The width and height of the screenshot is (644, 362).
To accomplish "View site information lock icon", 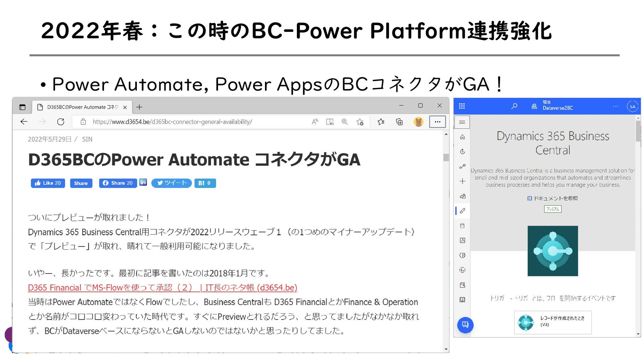I will tap(83, 122).
